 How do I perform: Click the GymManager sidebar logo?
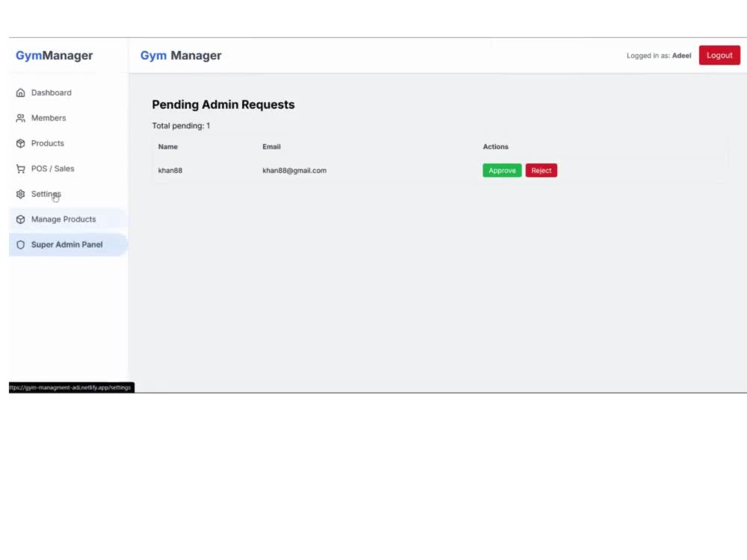click(x=55, y=56)
